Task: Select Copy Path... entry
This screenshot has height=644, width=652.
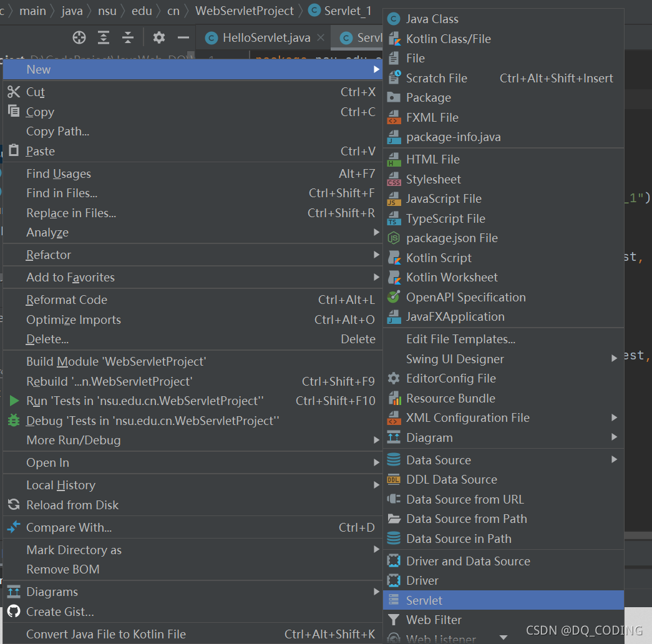Action: [x=193, y=132]
